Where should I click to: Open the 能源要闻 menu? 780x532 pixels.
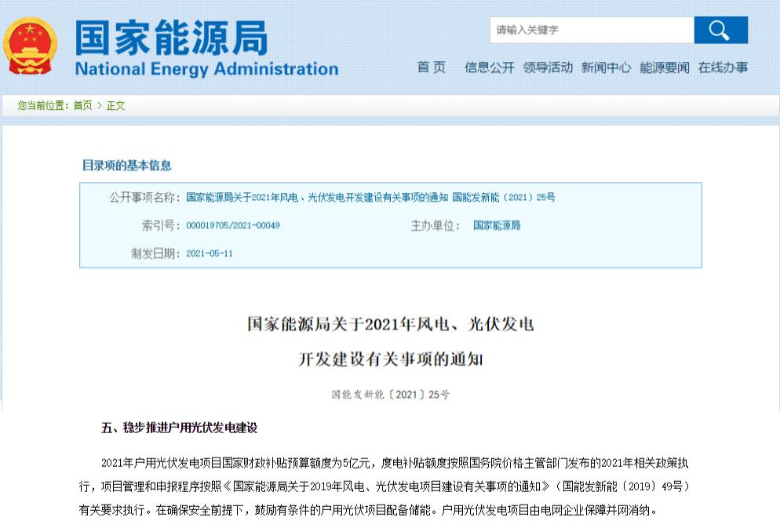pyautogui.click(x=665, y=68)
